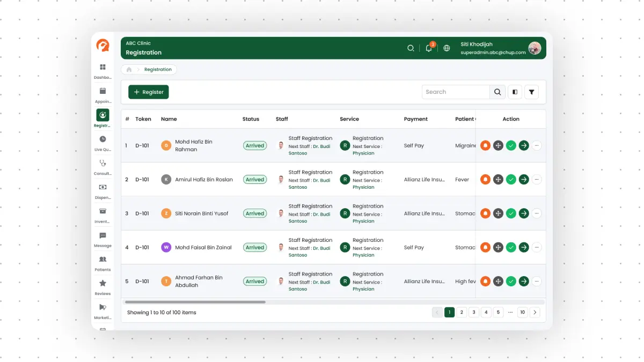Screen dimensions: 644x362
Task: Click forward arrow for Amirul Hafiz Bin Roslan
Action: (x=524, y=180)
